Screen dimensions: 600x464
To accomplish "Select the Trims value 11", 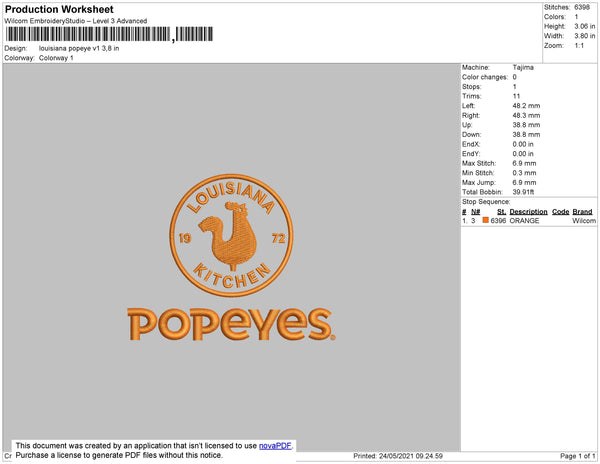I will [x=516, y=96].
